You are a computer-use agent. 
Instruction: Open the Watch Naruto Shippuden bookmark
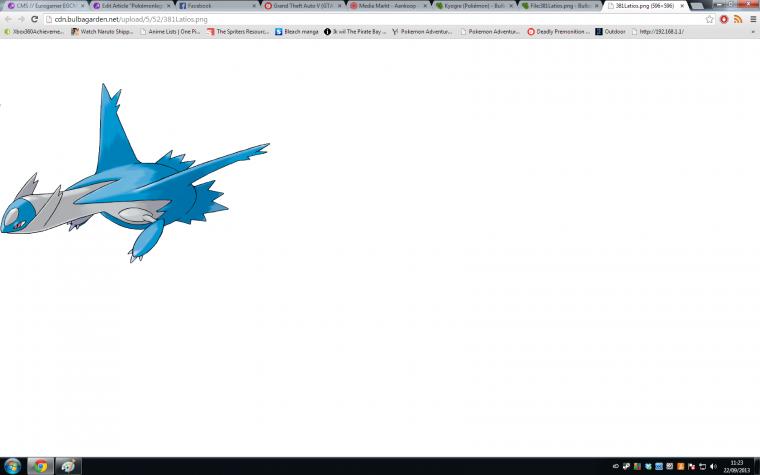[x=102, y=32]
